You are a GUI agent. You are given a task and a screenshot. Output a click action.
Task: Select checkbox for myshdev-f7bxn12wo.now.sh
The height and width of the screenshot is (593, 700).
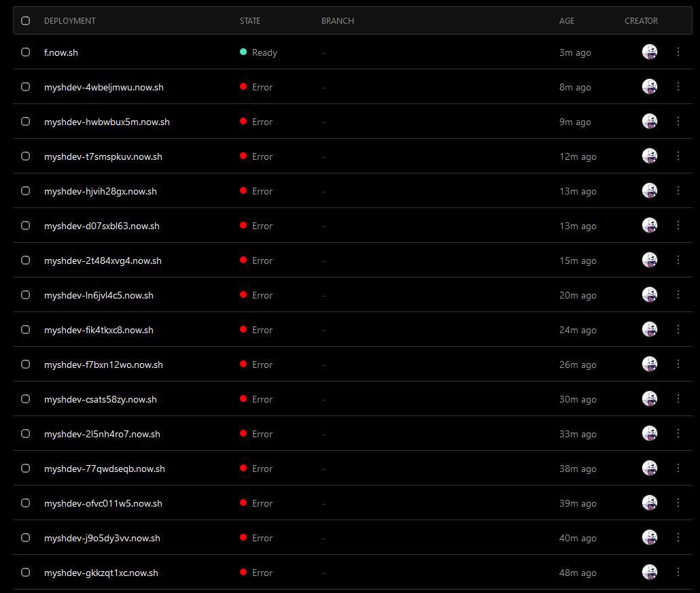click(25, 365)
